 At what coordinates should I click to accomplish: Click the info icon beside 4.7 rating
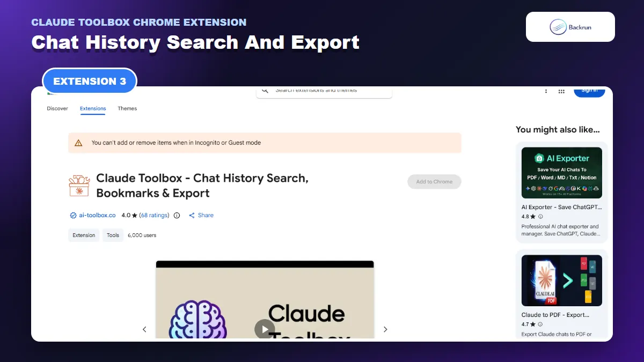point(540,324)
